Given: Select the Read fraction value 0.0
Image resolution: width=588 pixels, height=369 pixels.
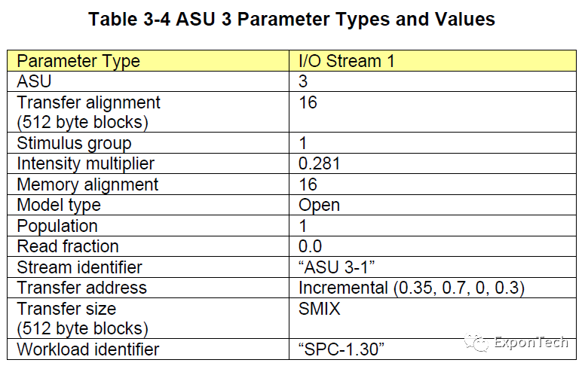Looking at the screenshot, I should 310,246.
